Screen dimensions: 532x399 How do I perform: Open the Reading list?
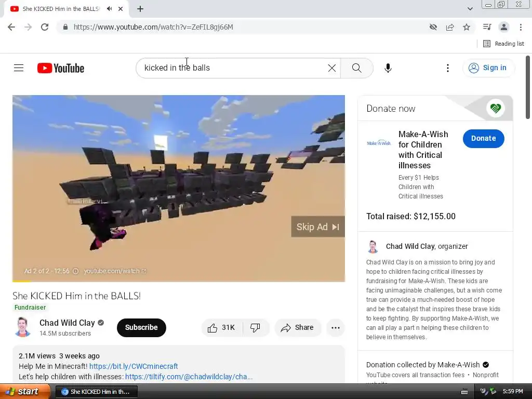click(x=503, y=44)
